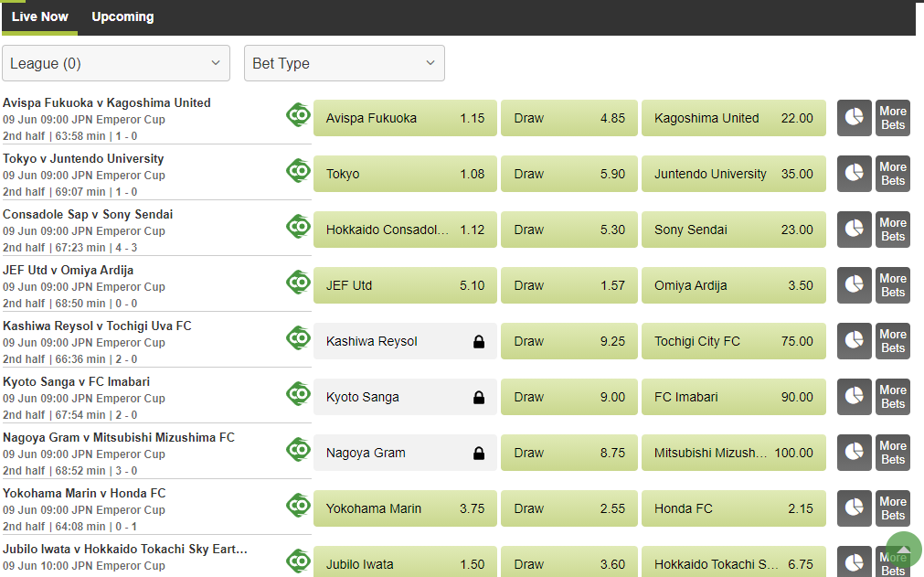Bet on Tochigi City FC at 75.00
The width and height of the screenshot is (924, 577).
(734, 341)
